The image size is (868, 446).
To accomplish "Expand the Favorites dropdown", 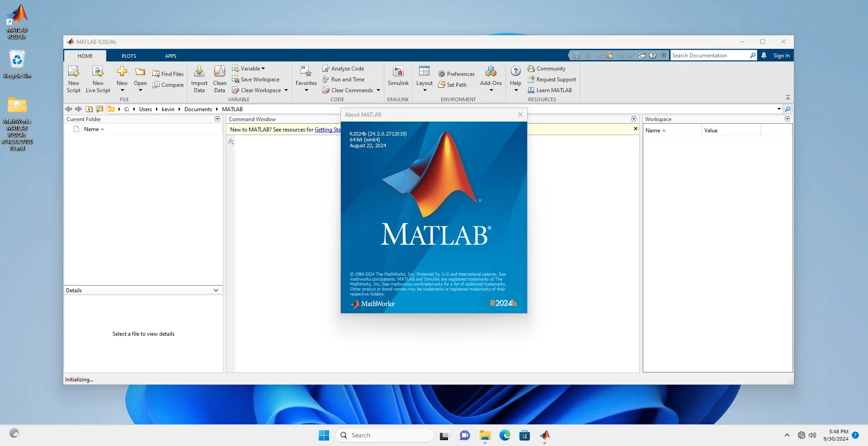I will [x=307, y=90].
